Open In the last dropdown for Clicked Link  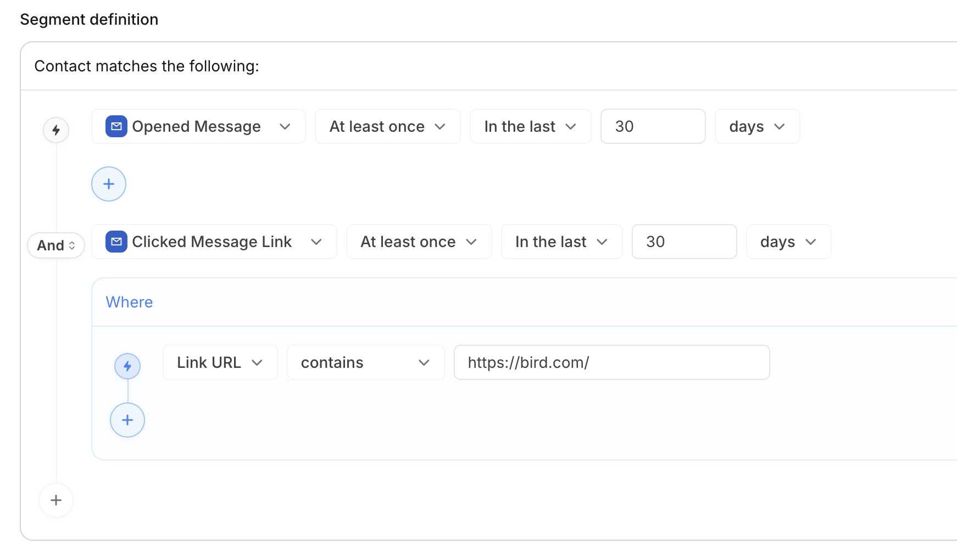(x=561, y=242)
